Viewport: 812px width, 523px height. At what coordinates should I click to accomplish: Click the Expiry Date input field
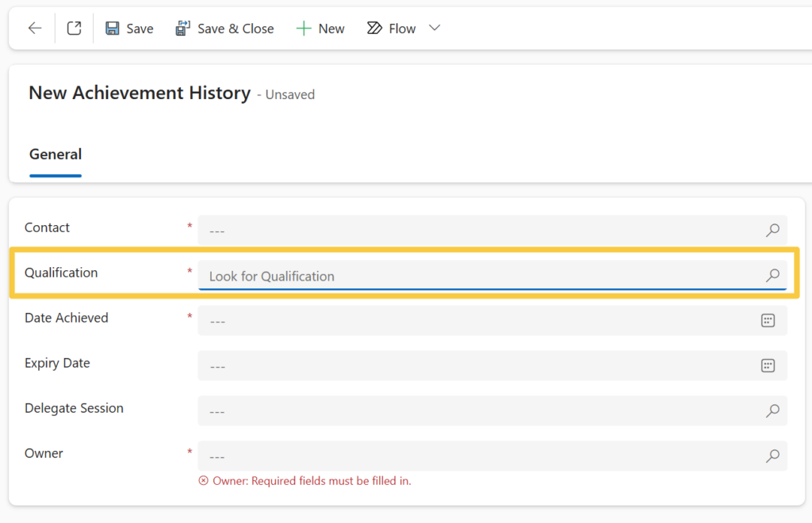tap(476, 365)
